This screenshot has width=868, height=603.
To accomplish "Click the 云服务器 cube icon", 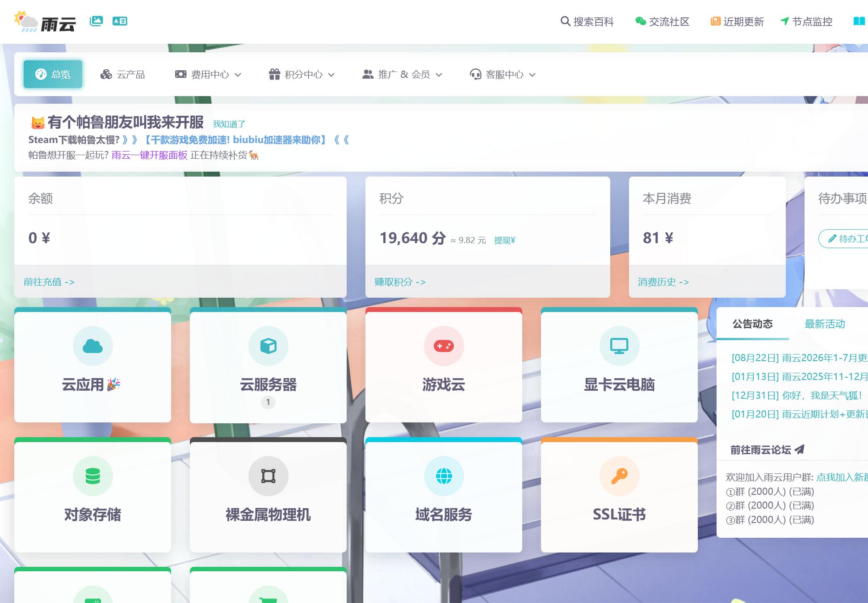I will pyautogui.click(x=268, y=346).
